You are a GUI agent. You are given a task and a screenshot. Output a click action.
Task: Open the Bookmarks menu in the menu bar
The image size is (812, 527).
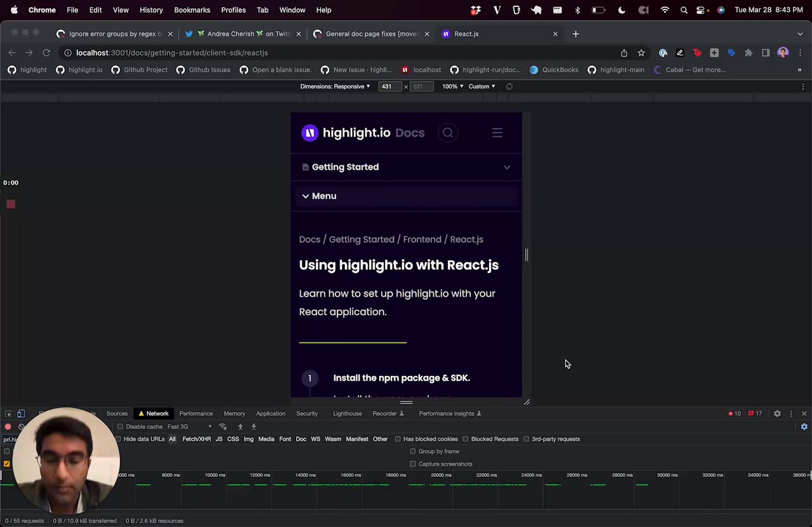[192, 10]
